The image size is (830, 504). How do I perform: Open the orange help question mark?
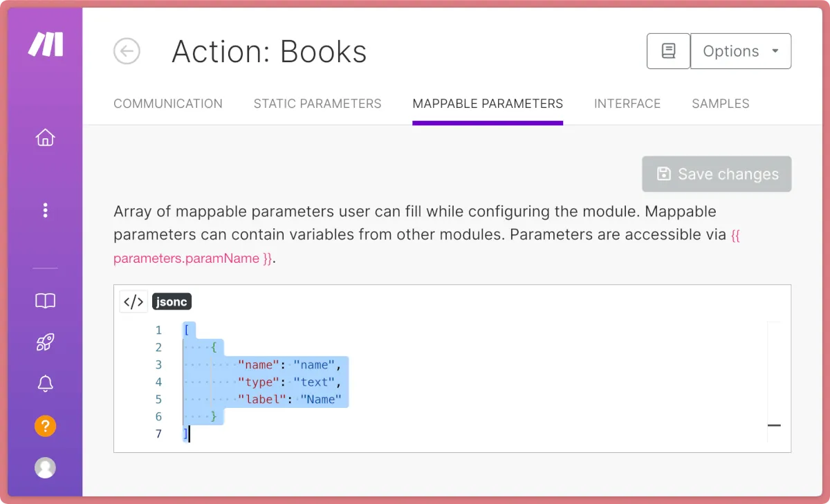[x=45, y=426]
